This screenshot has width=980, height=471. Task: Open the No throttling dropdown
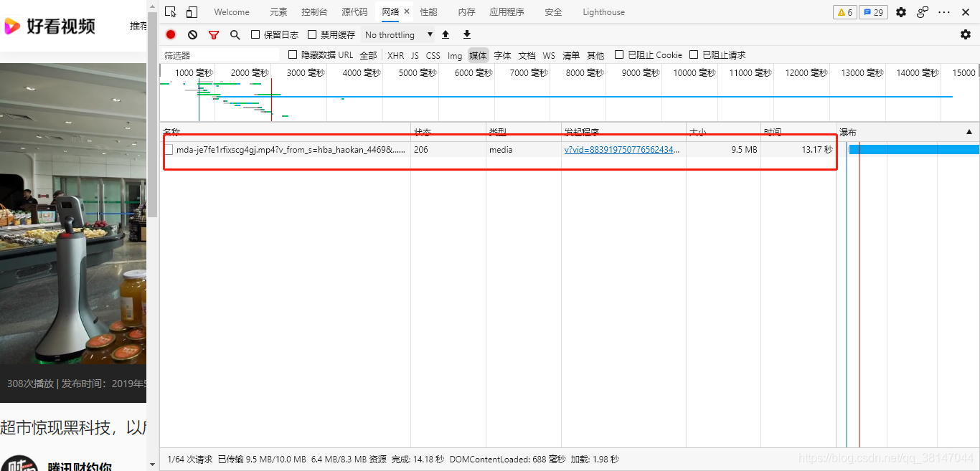399,34
